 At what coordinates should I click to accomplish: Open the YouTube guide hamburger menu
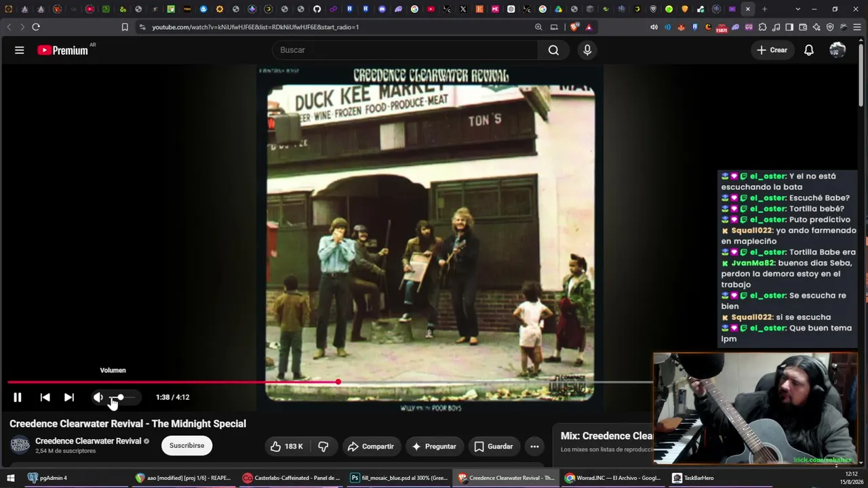point(20,50)
